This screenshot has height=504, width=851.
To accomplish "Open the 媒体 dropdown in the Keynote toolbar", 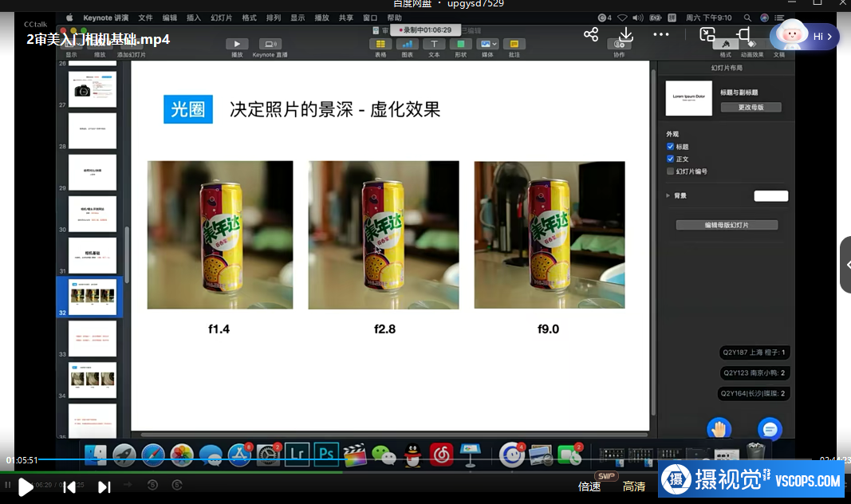I will point(487,45).
